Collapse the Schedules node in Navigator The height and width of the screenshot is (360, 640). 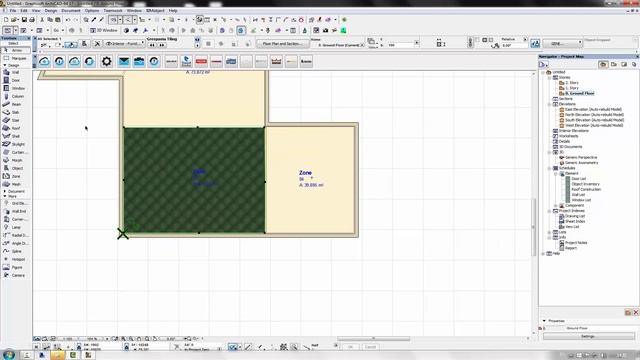(549, 168)
